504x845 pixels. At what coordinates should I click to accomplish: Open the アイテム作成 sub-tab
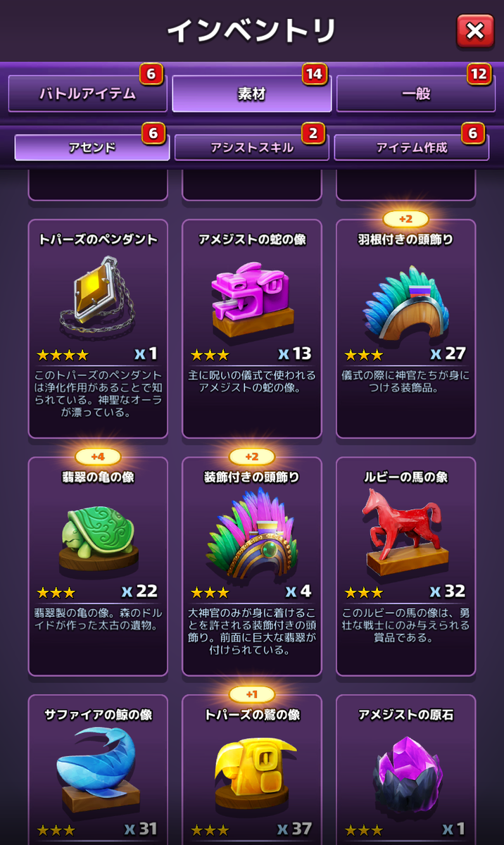tap(411, 148)
